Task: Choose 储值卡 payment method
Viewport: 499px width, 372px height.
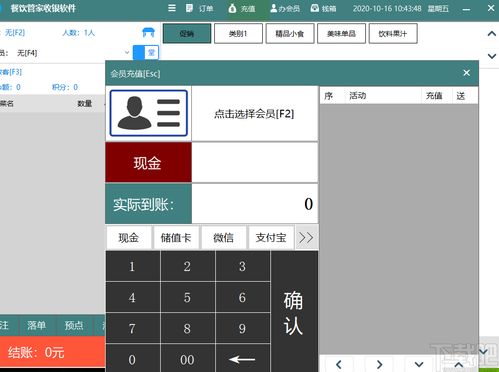Action: pyautogui.click(x=176, y=238)
